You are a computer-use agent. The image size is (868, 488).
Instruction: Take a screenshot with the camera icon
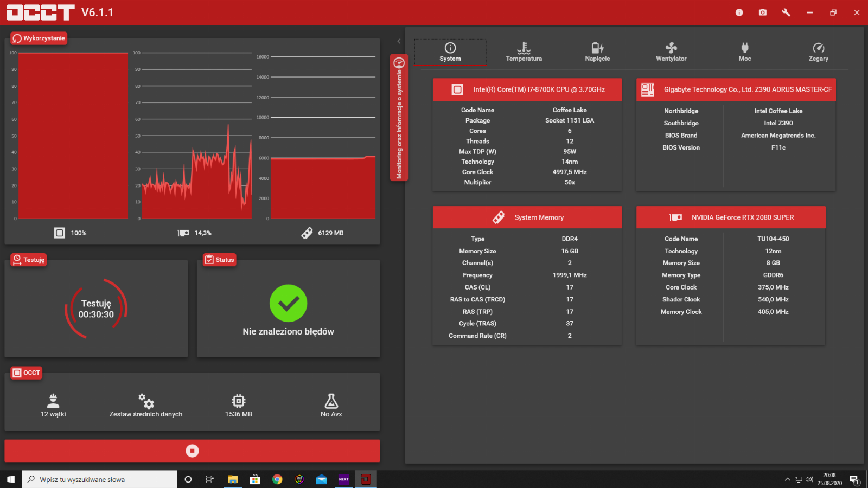pos(763,12)
